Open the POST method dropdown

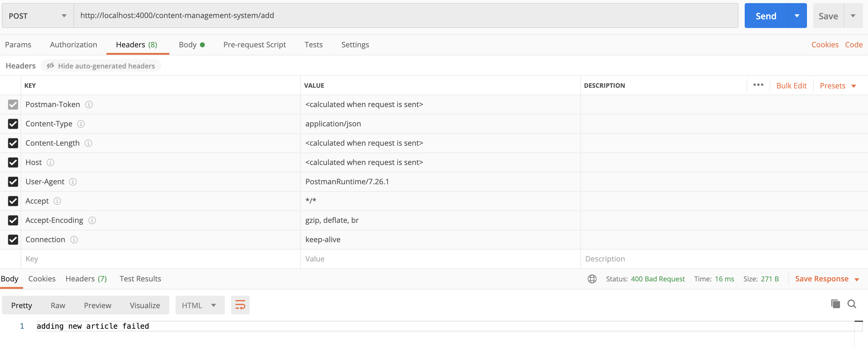[x=37, y=16]
